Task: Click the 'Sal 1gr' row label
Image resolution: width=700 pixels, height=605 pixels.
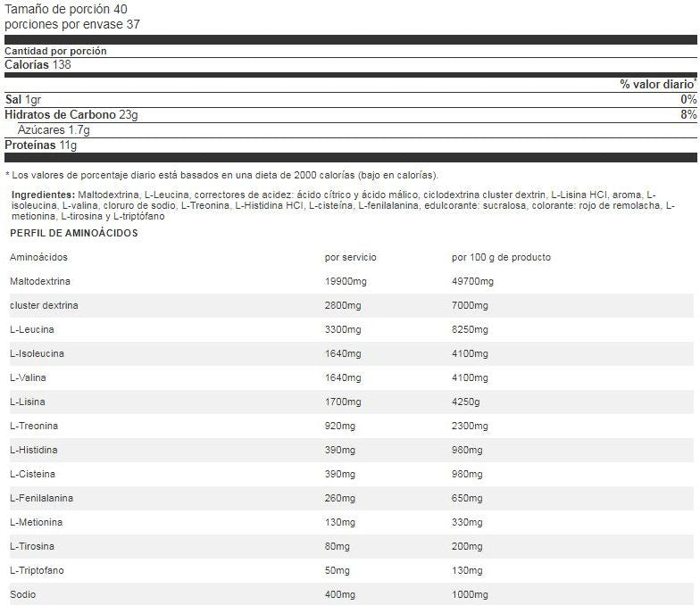Action: click(23, 100)
